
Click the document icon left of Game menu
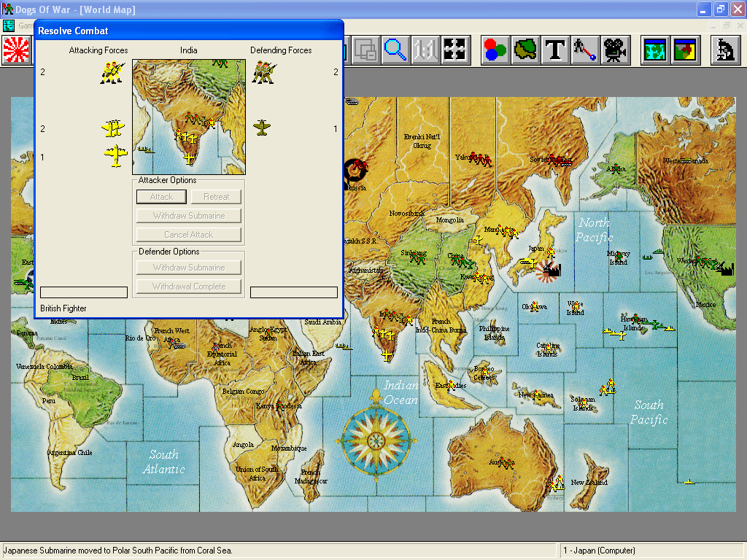[x=9, y=26]
